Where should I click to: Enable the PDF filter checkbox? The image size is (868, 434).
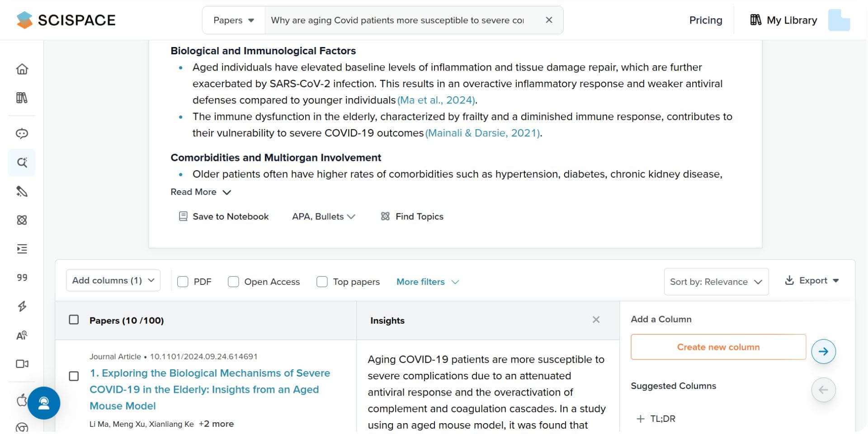[x=183, y=281]
